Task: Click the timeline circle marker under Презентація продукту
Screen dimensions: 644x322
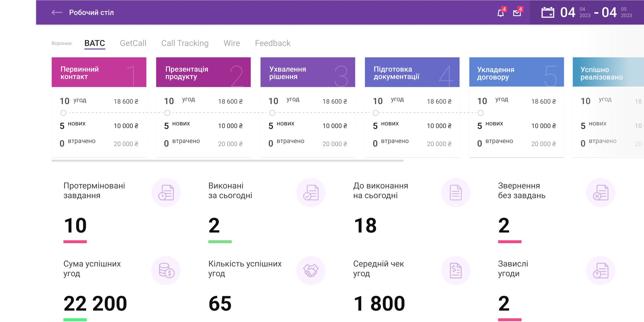Action: point(167,113)
